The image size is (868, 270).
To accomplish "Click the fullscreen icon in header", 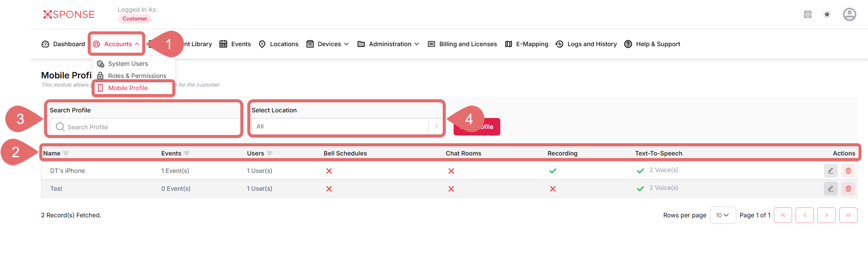I will click(x=807, y=14).
